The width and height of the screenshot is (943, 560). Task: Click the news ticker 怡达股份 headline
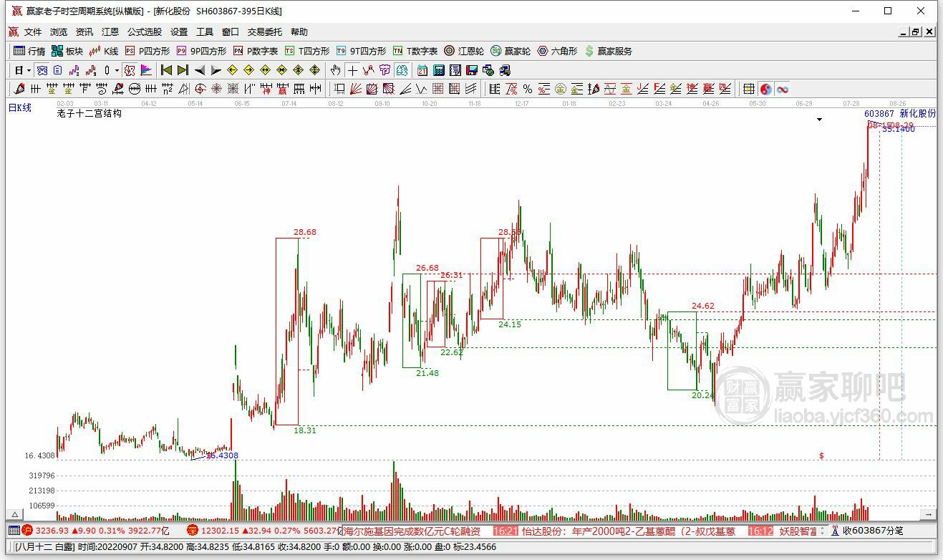[x=628, y=531]
